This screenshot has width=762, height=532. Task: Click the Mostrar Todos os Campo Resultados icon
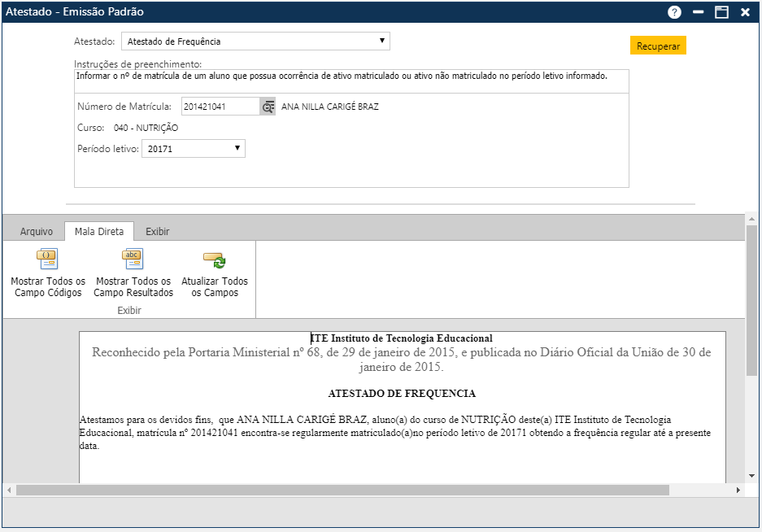tap(132, 259)
